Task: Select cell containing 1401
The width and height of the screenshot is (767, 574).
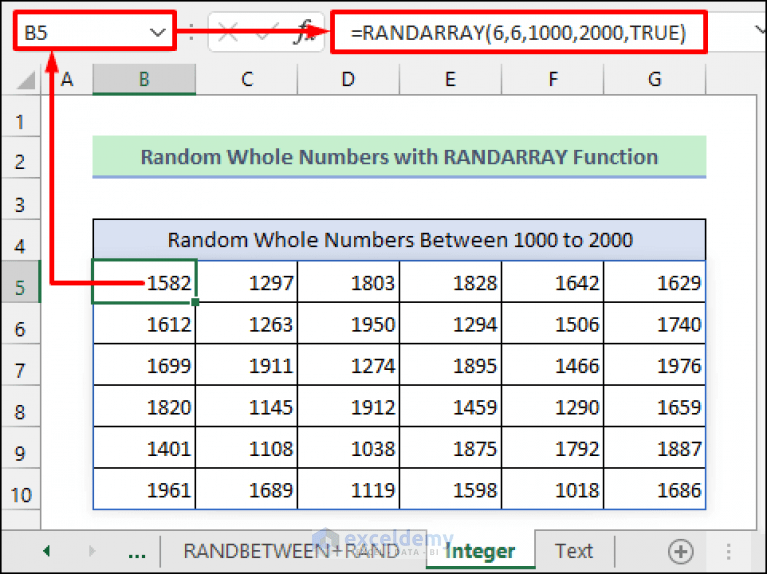Action: tap(144, 448)
